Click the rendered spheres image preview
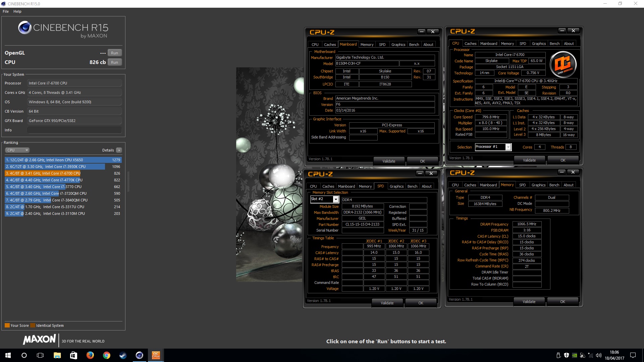This screenshot has height=362, width=644. [x=270, y=175]
